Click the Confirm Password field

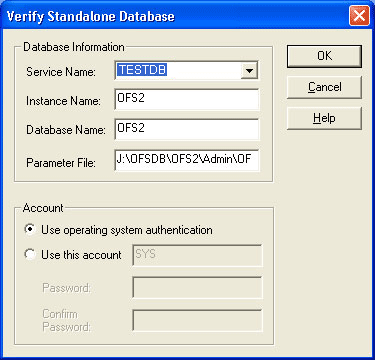pos(197,320)
